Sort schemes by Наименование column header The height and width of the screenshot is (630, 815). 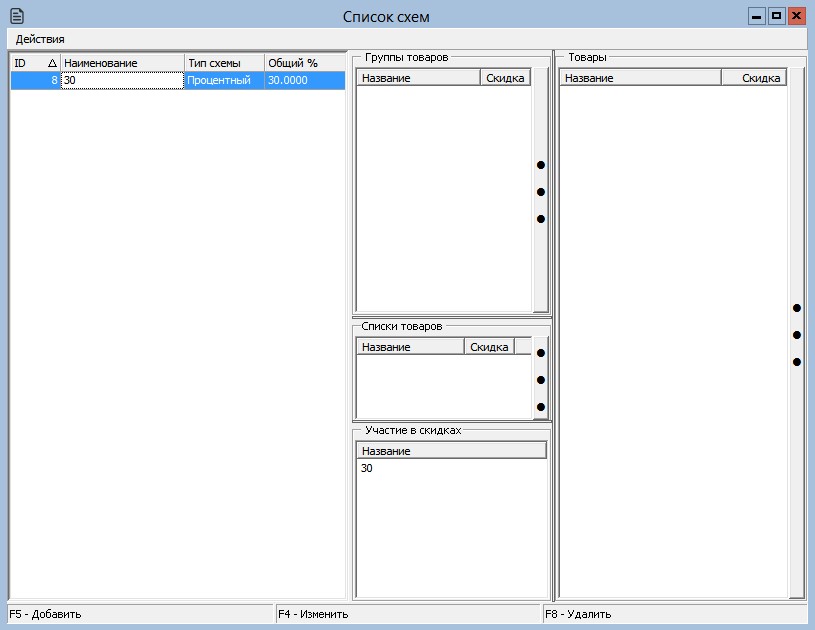[122, 63]
